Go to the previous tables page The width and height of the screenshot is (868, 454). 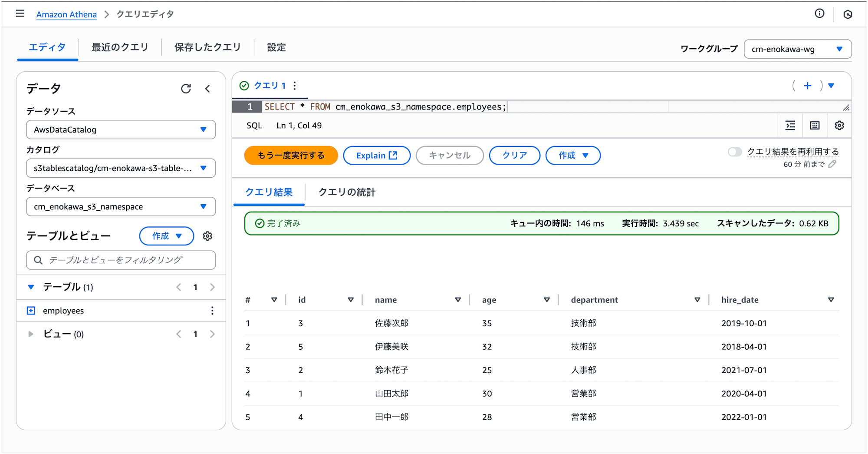click(x=179, y=287)
